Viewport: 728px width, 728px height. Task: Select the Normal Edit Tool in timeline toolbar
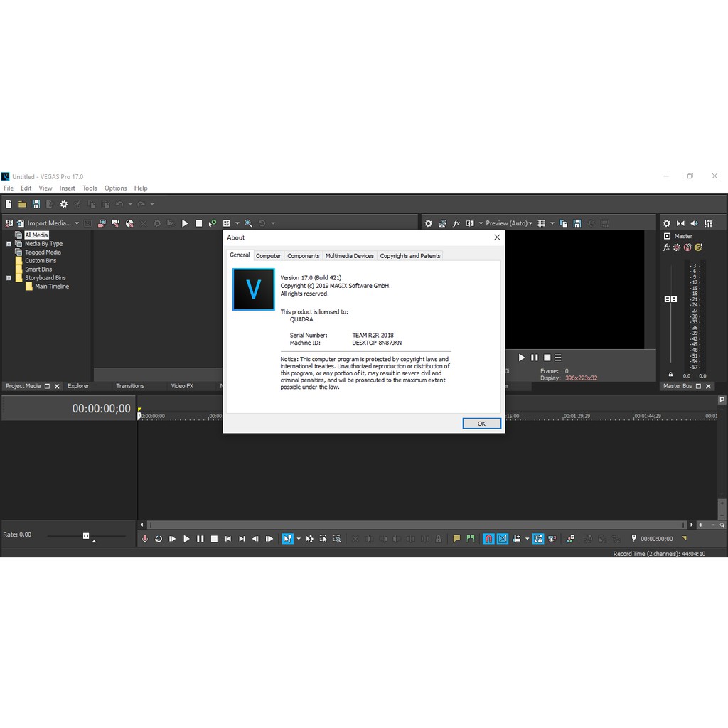click(x=287, y=539)
